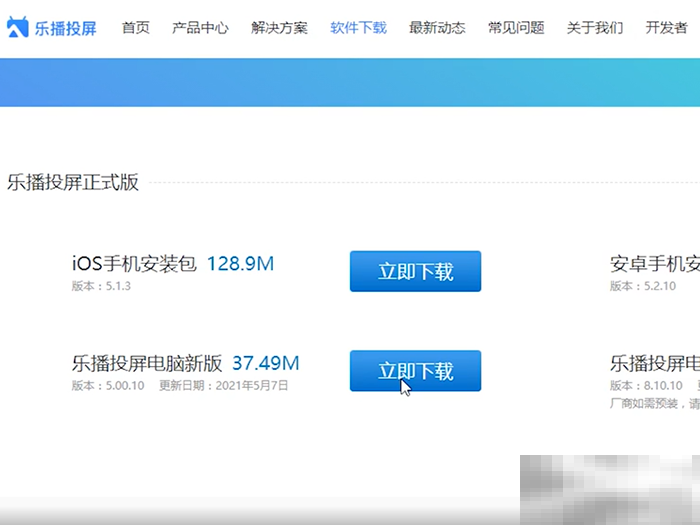The height and width of the screenshot is (525, 700).
Task: Open the 常见问题 menu item
Action: 516,28
